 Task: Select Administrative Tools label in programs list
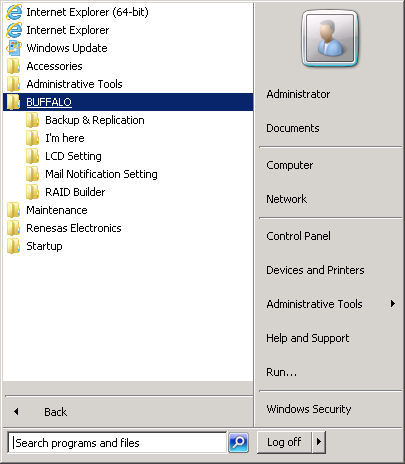74,84
